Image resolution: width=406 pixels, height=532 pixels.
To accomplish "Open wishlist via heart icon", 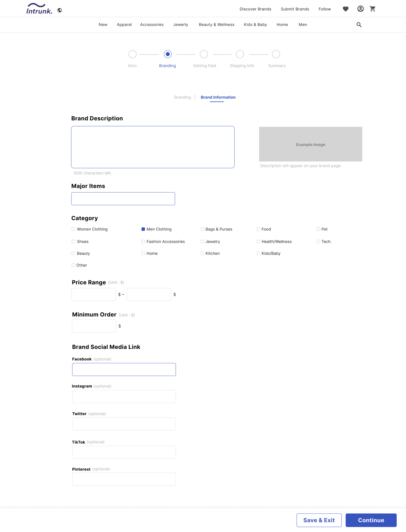I will click(x=345, y=9).
